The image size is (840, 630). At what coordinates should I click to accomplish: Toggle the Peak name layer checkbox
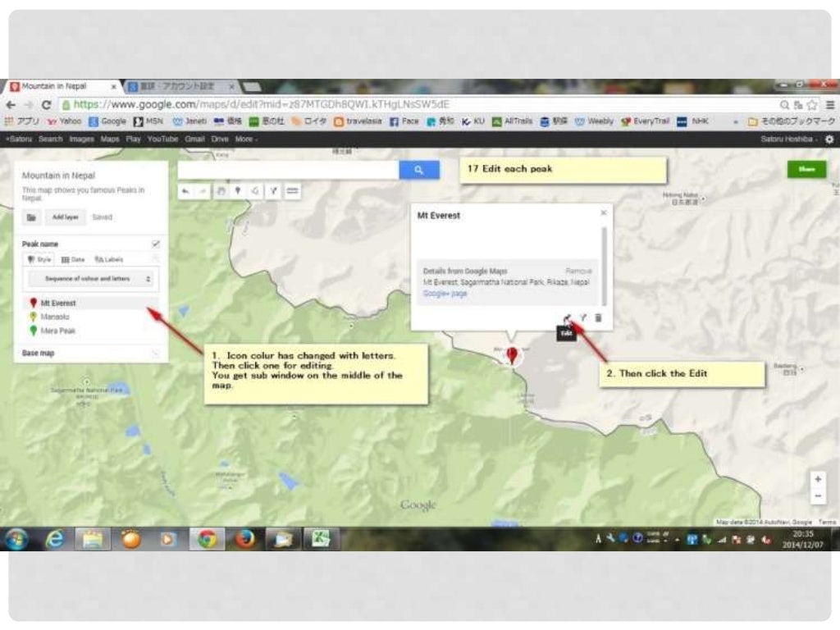point(155,244)
